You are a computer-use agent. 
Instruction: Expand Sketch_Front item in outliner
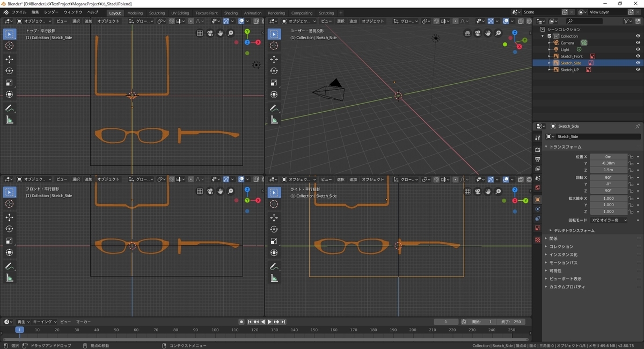click(x=550, y=56)
